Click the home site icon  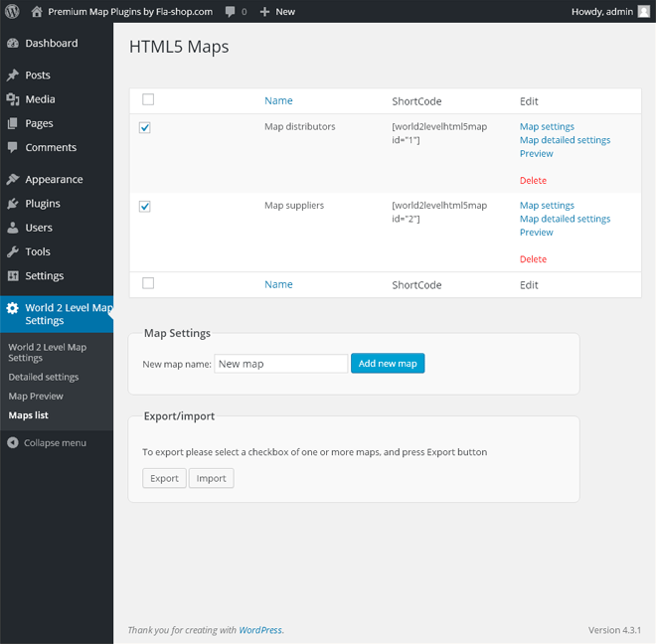[x=37, y=11]
